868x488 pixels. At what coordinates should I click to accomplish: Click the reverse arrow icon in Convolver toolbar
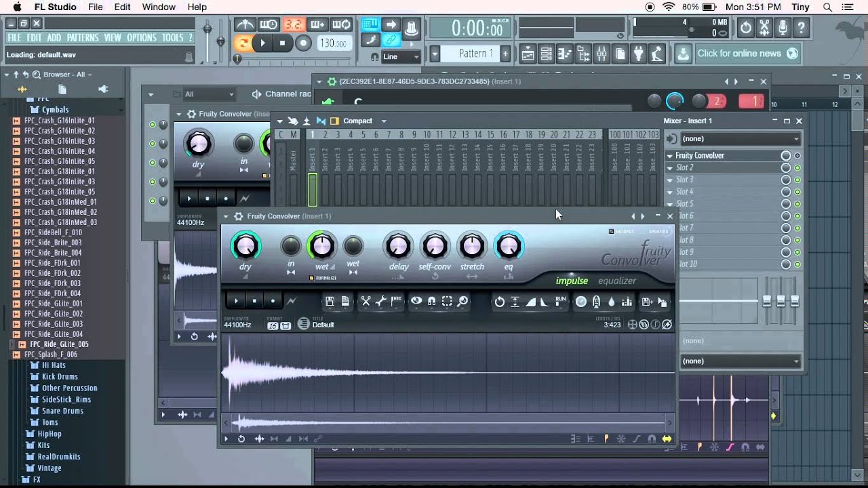(500, 302)
